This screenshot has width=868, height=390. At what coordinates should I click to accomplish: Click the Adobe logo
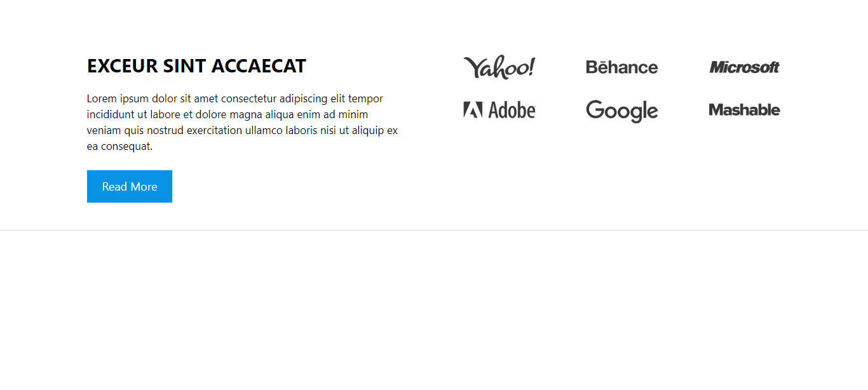(x=499, y=110)
